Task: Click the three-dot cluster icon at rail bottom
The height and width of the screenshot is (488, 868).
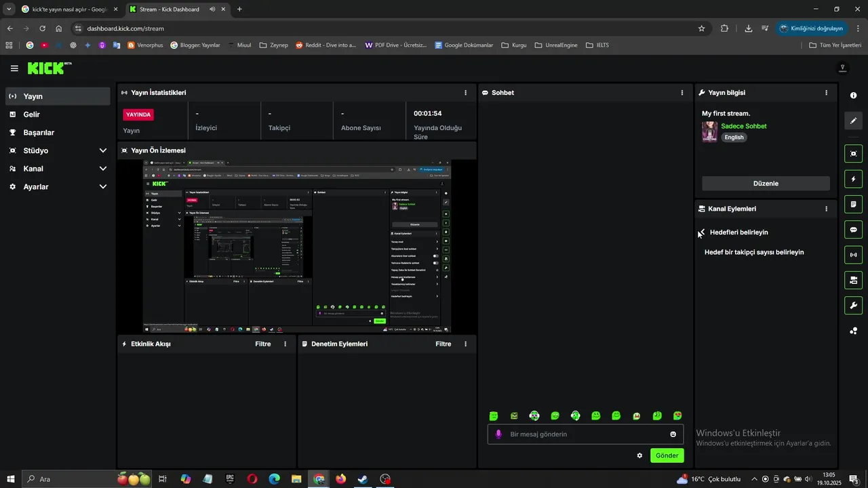Action: coord(854,331)
